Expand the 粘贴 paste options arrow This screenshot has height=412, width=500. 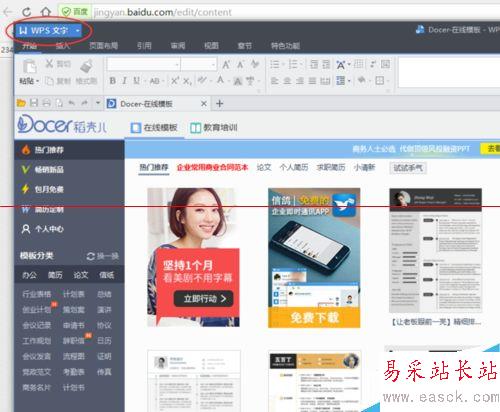click(x=37, y=81)
